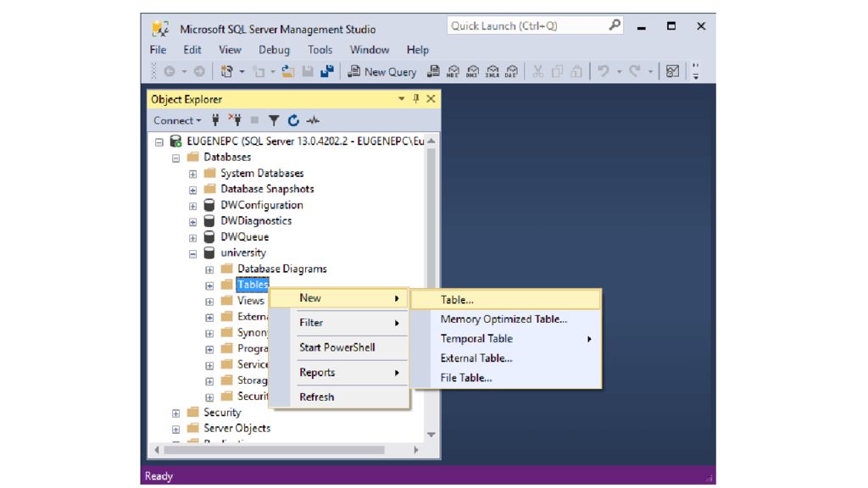This screenshot has height=488, width=868.
Task: Open the Connect dropdown in Object Explorer
Action: [177, 120]
